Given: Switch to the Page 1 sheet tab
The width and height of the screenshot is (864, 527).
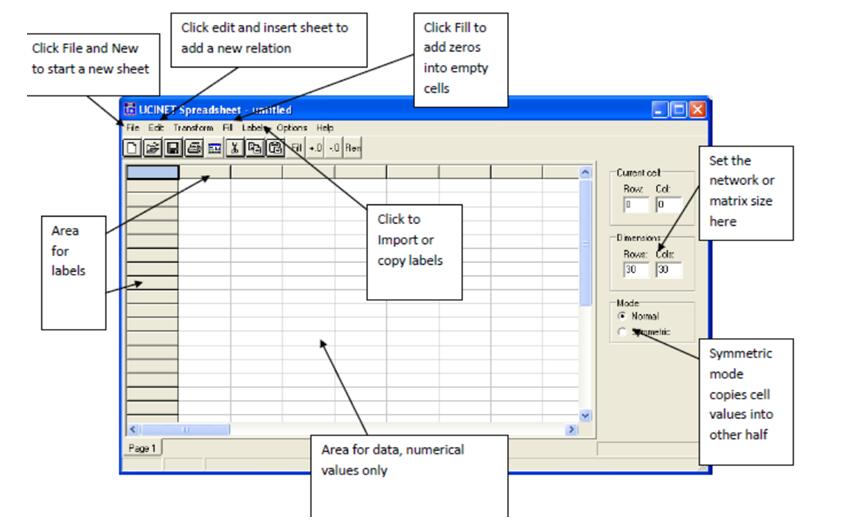Looking at the screenshot, I should [x=142, y=448].
